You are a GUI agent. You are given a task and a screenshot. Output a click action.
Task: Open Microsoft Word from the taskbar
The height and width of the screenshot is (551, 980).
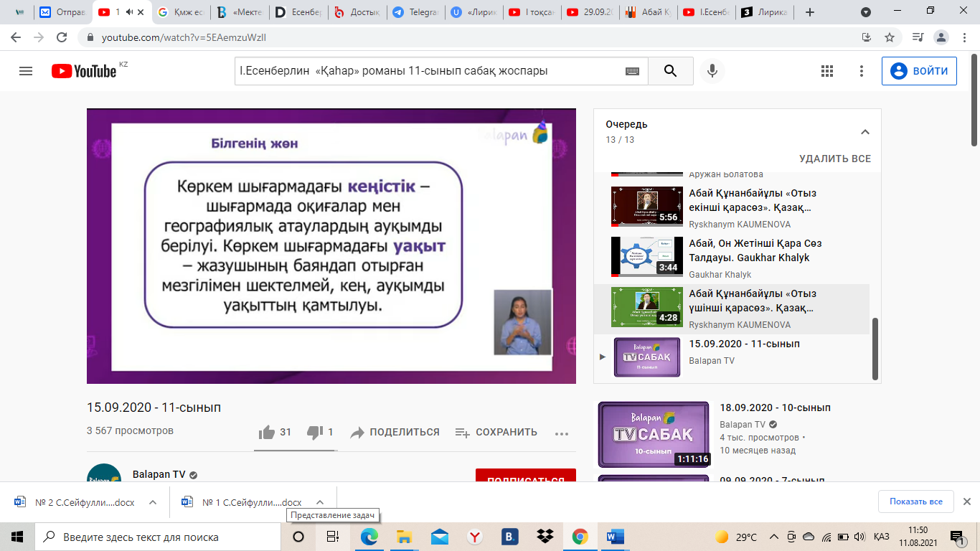(x=615, y=537)
